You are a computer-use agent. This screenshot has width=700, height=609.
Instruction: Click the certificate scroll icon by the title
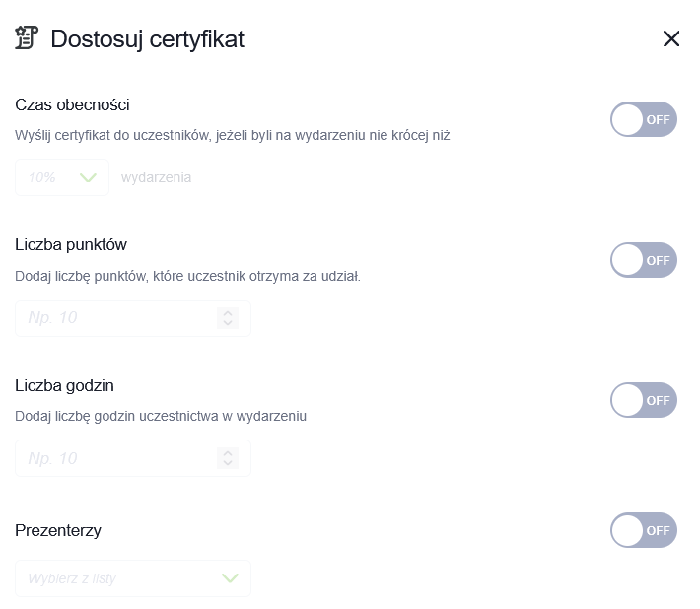coord(27,37)
